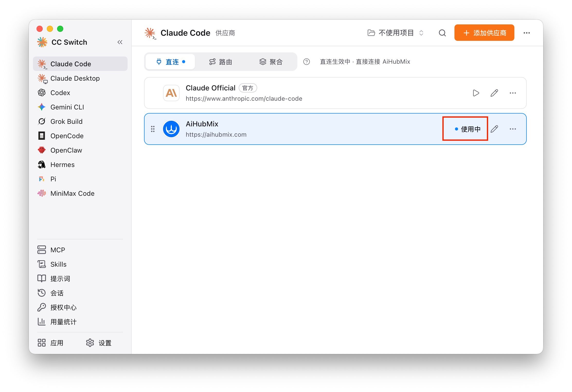Open 用量统计 usage statistics
Image resolution: width=572 pixels, height=392 pixels.
pyautogui.click(x=80, y=322)
